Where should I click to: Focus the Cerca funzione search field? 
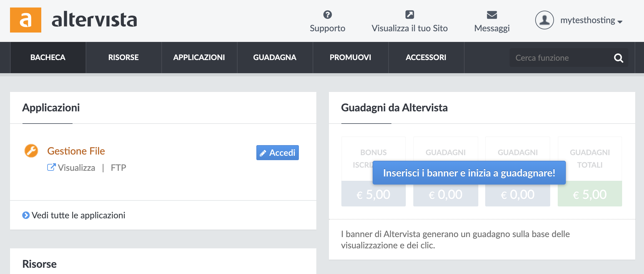[x=561, y=58]
